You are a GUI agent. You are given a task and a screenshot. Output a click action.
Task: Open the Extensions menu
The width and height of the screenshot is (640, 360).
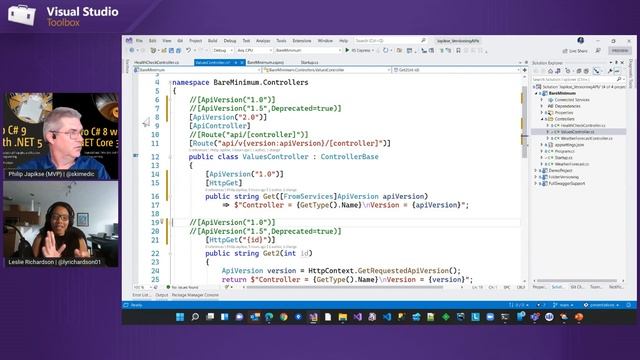point(302,41)
